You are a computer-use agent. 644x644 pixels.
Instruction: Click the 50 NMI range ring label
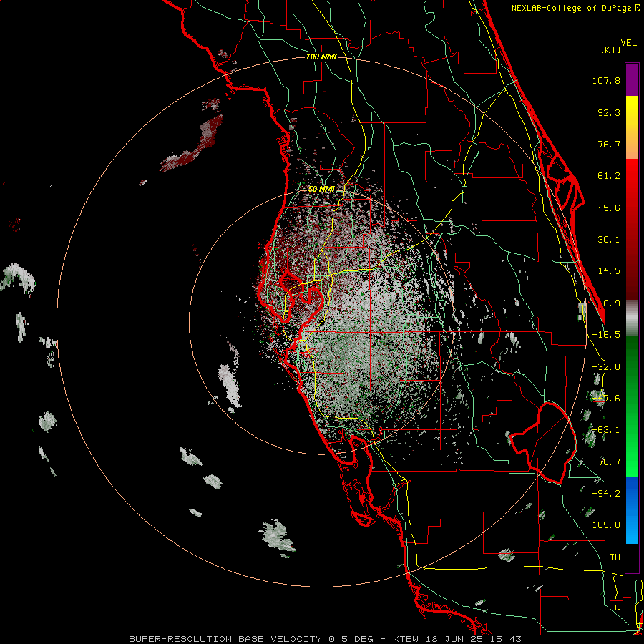point(321,189)
